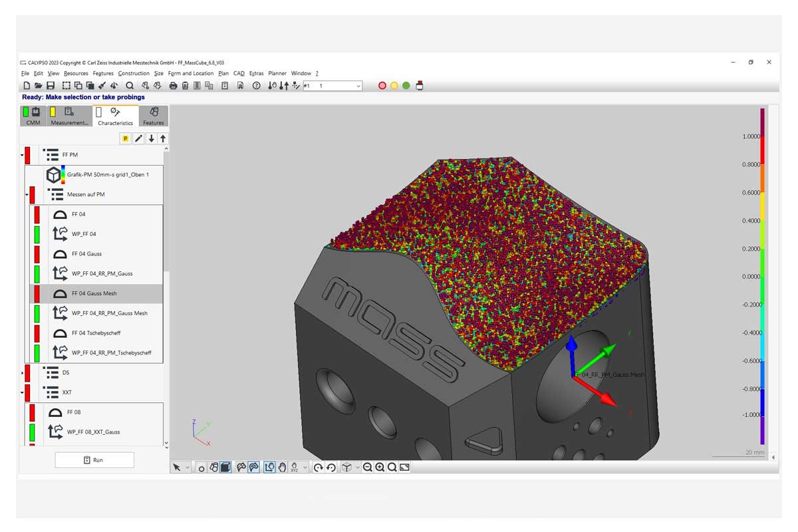Click the magnifier search icon in top toolbar

(x=130, y=86)
